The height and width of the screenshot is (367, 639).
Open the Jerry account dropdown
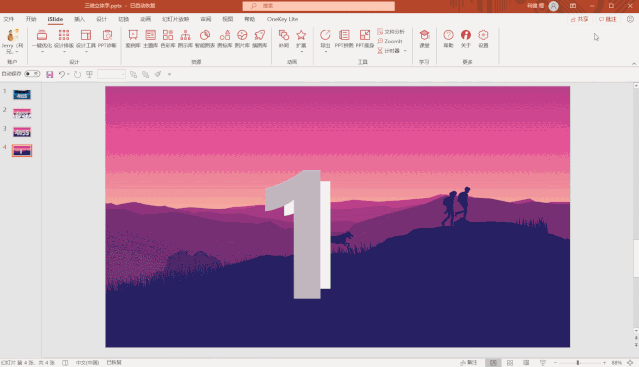pos(12,40)
